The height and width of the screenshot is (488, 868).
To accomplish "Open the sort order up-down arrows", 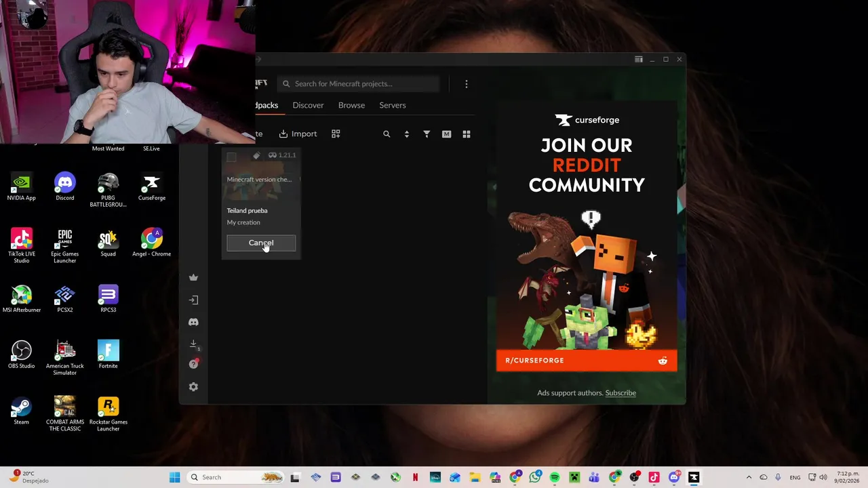I will (x=406, y=134).
